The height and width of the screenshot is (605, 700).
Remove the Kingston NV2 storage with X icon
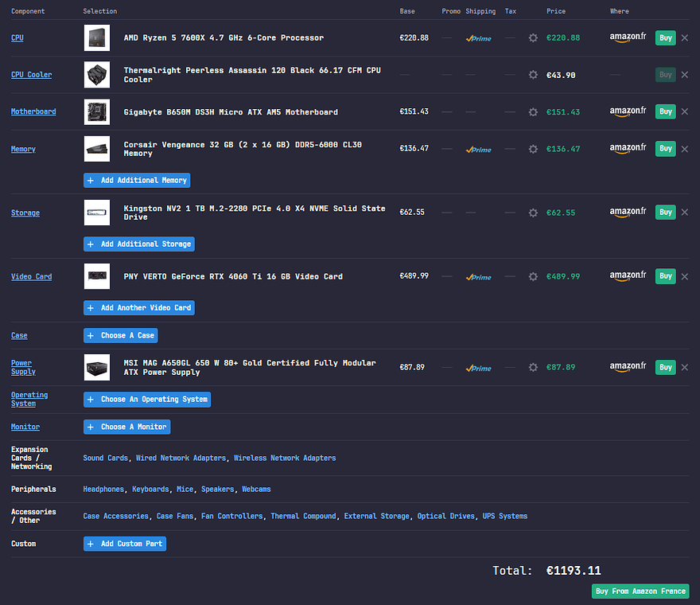coord(684,213)
